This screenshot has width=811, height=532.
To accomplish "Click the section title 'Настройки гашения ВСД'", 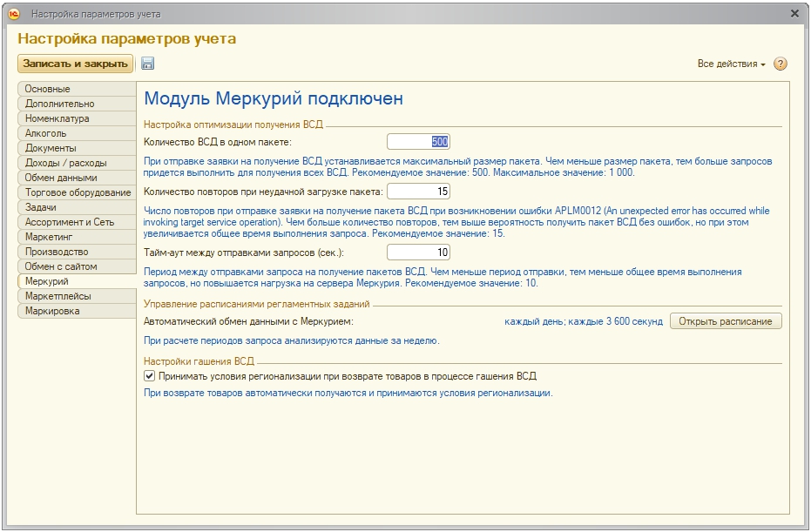I will 199,360.
